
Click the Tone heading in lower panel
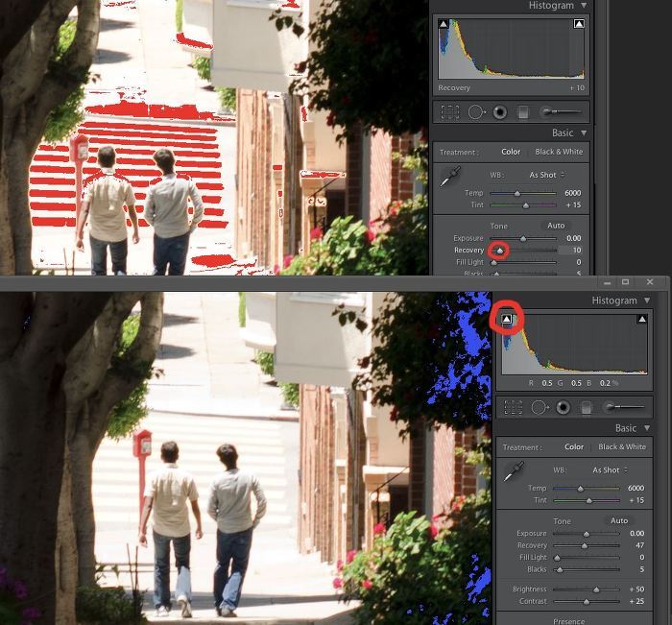562,521
